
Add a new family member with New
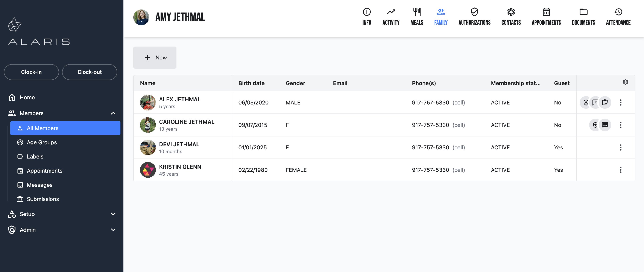[155, 57]
